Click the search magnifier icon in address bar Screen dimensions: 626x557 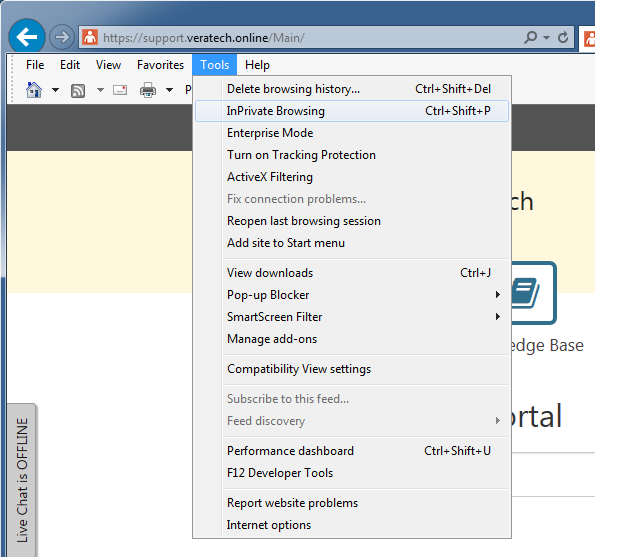tap(531, 38)
